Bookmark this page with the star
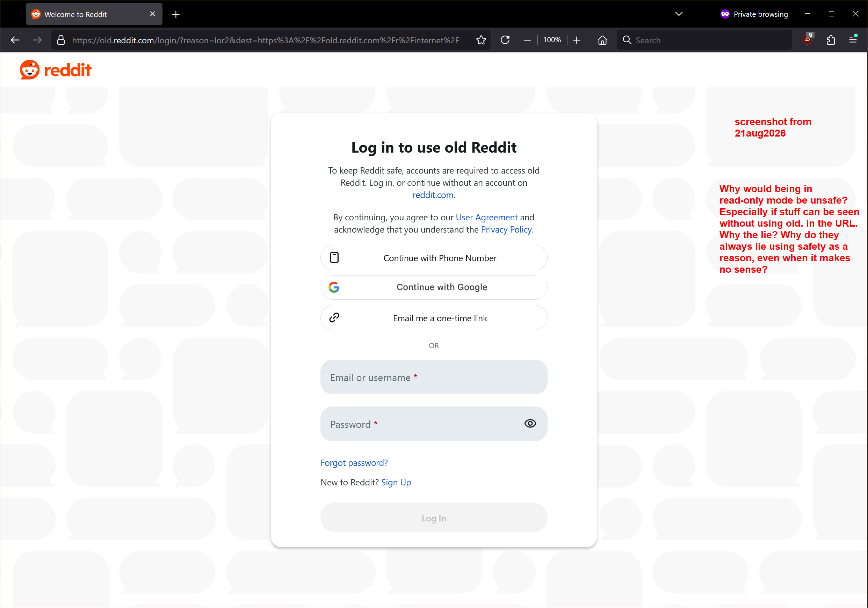Image resolution: width=868 pixels, height=608 pixels. click(x=481, y=40)
